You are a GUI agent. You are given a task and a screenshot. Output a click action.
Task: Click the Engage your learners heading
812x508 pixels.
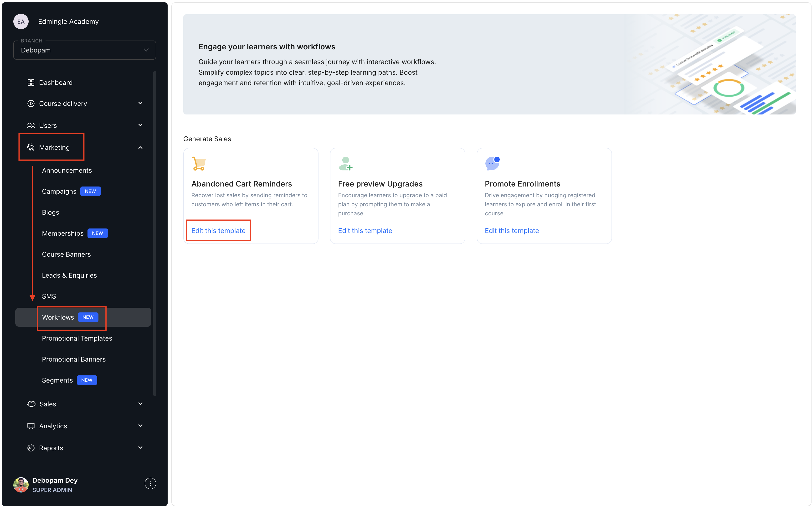[x=267, y=47]
